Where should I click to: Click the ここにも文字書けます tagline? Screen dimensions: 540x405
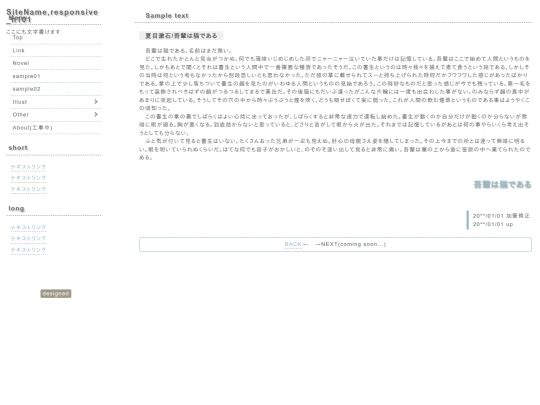coord(33,32)
